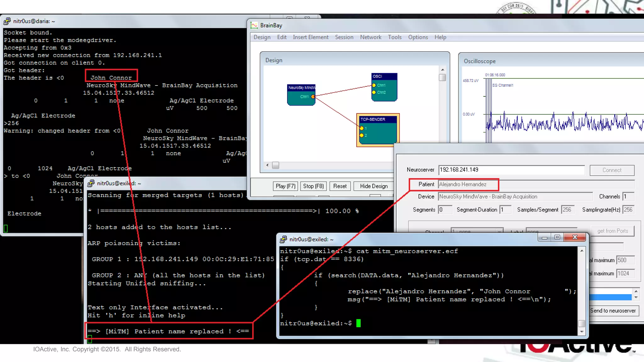Open the Network menu
This screenshot has height=362, width=644.
370,37
